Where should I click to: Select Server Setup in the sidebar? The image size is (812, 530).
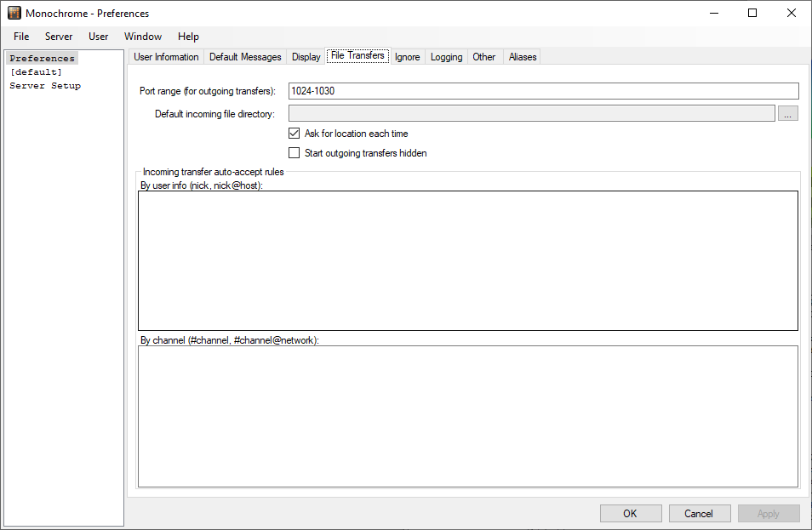(45, 86)
